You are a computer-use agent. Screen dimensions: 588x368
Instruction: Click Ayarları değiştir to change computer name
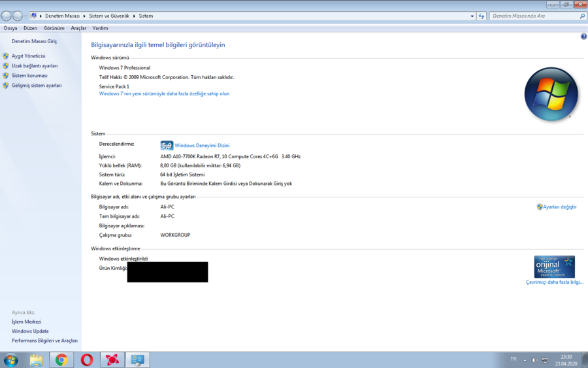click(560, 207)
